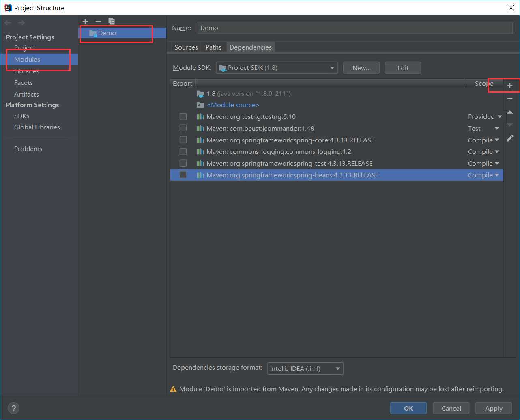
Task: Toggle export checkbox for spring-beans
Action: 183,175
